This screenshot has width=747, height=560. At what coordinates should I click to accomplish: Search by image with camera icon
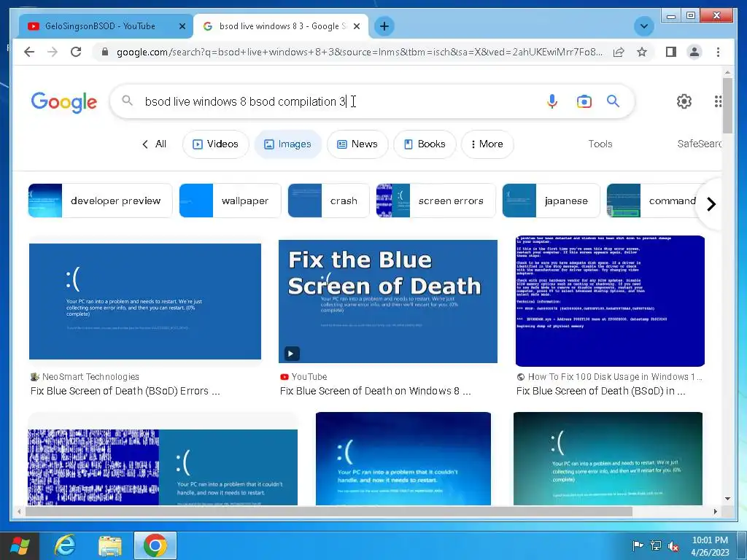tap(584, 101)
